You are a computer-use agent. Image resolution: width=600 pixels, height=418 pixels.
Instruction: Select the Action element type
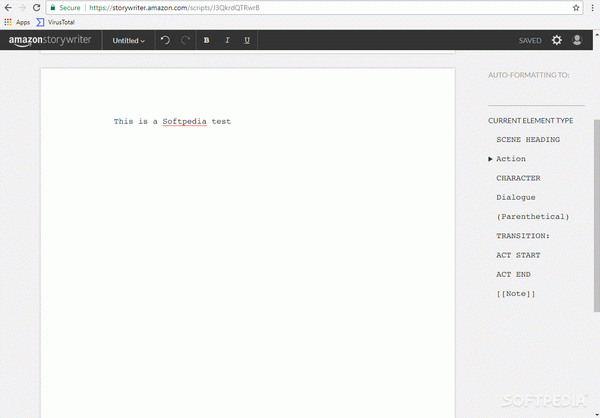click(511, 159)
